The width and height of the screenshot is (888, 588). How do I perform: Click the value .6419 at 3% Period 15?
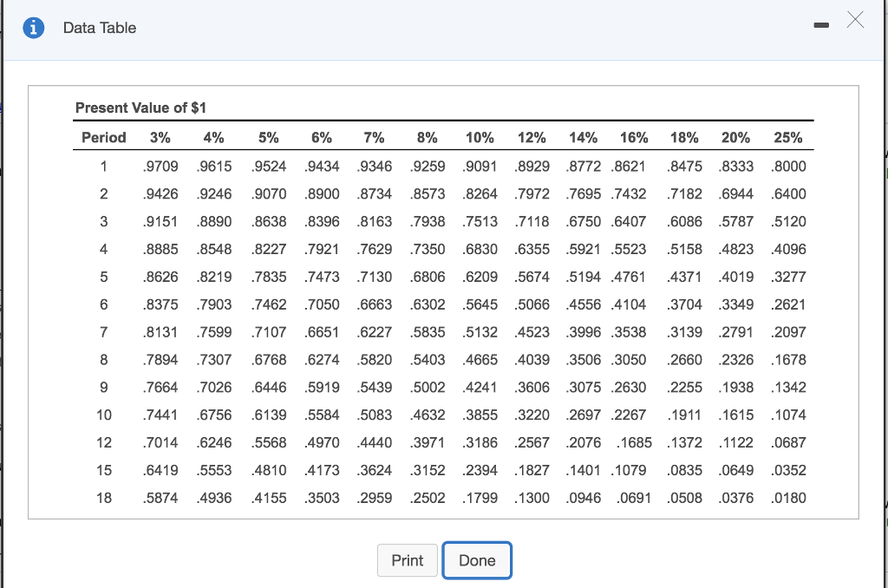tap(162, 470)
